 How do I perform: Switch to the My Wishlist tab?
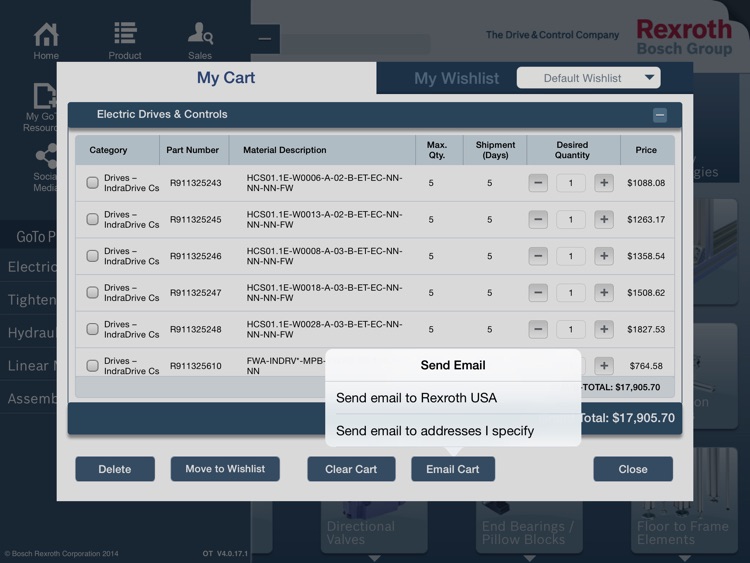[x=456, y=78]
